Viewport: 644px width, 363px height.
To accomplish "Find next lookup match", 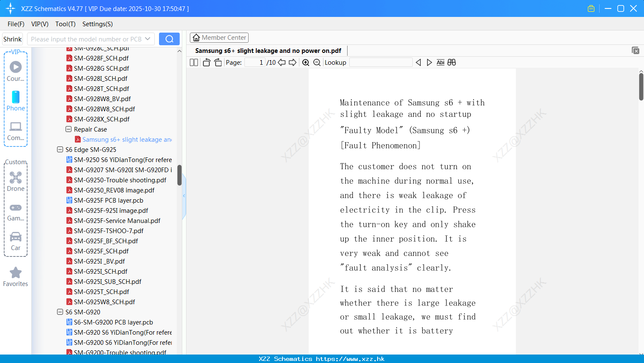I will [x=429, y=63].
